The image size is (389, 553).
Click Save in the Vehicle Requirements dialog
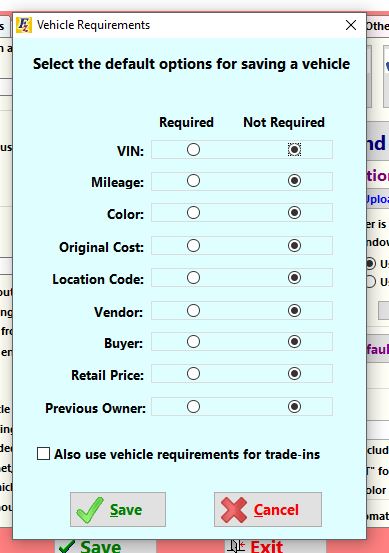tap(118, 510)
